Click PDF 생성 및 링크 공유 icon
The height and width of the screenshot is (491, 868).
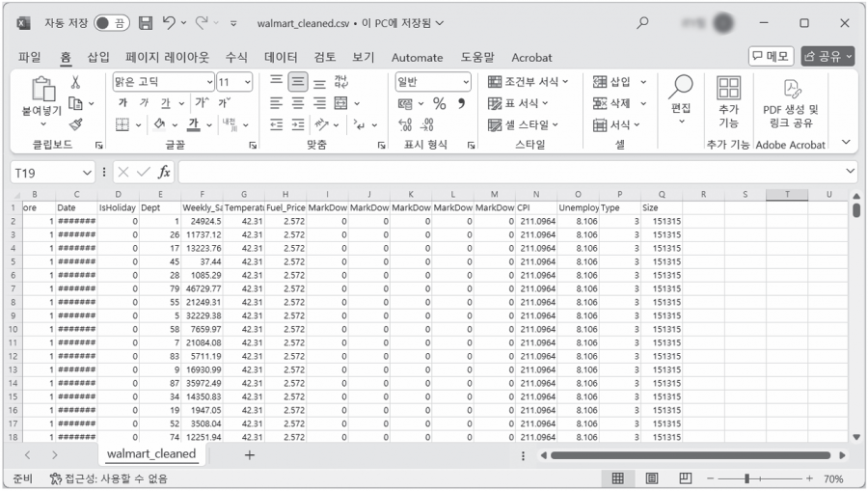point(792,89)
